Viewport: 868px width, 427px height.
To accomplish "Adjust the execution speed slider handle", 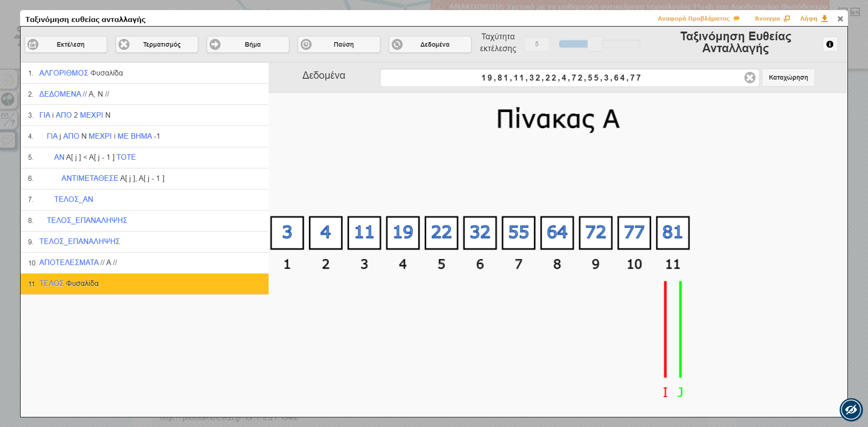I will tap(595, 44).
